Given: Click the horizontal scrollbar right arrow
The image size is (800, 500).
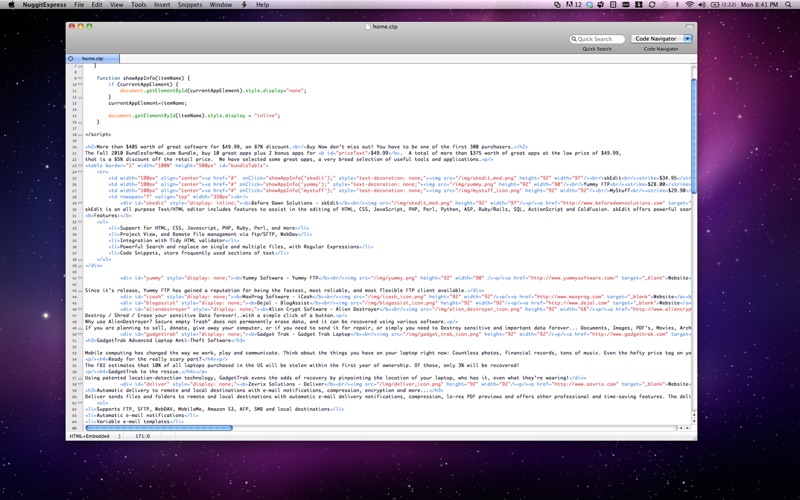Looking at the screenshot, I should pyautogui.click(x=688, y=428).
